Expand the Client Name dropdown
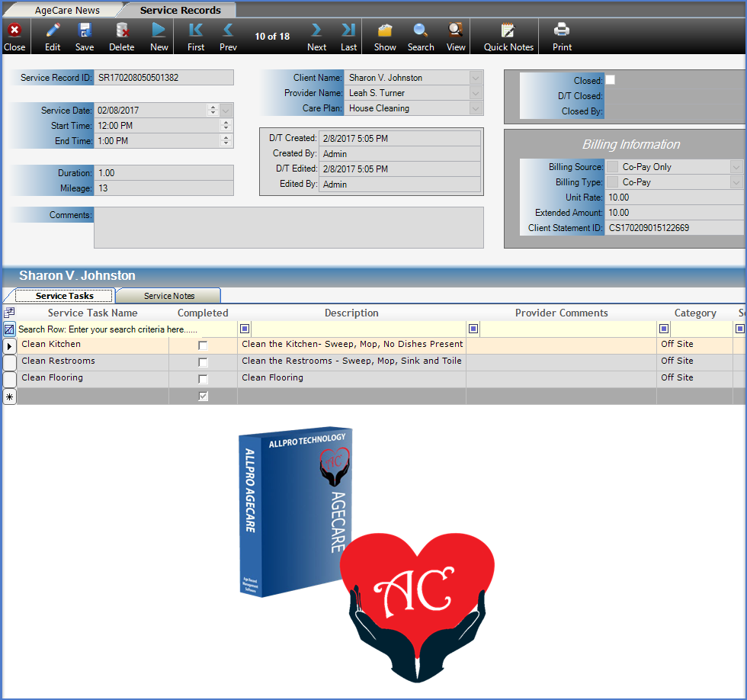This screenshot has width=747, height=700. [476, 78]
